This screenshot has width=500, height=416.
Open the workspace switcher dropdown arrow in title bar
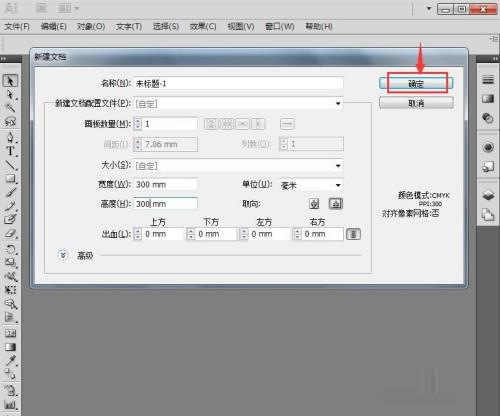coord(429,9)
